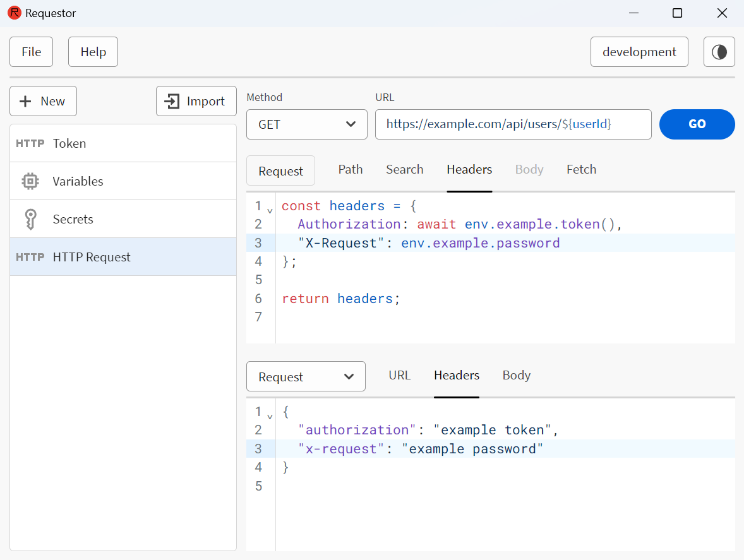Viewport: 744px width, 560px height.
Task: Select the Variables sidebar icon
Action: click(30, 181)
